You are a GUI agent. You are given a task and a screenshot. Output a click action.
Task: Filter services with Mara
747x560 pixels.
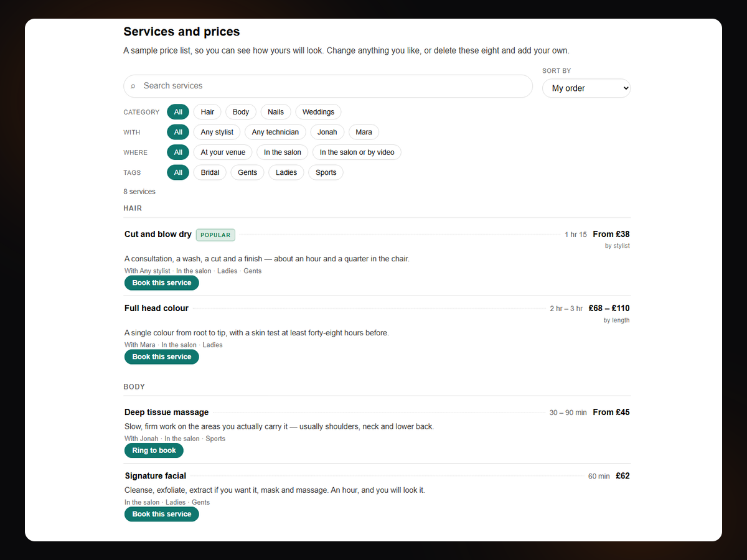coord(364,132)
